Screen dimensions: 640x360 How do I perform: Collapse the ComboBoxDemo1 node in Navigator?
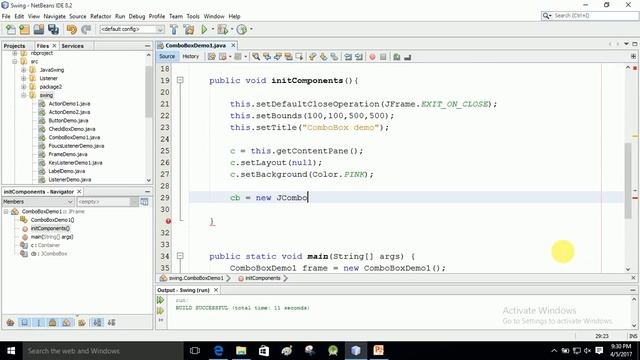pos(6,211)
